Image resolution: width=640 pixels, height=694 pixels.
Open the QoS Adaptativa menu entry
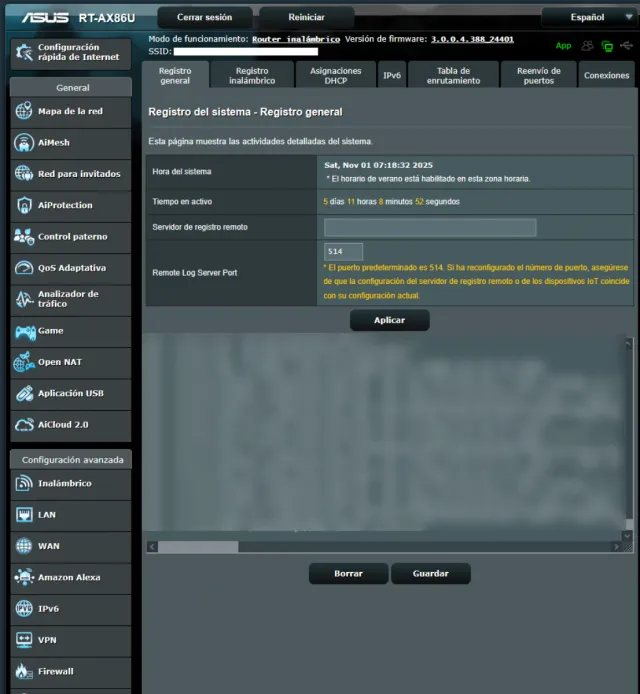(x=71, y=268)
